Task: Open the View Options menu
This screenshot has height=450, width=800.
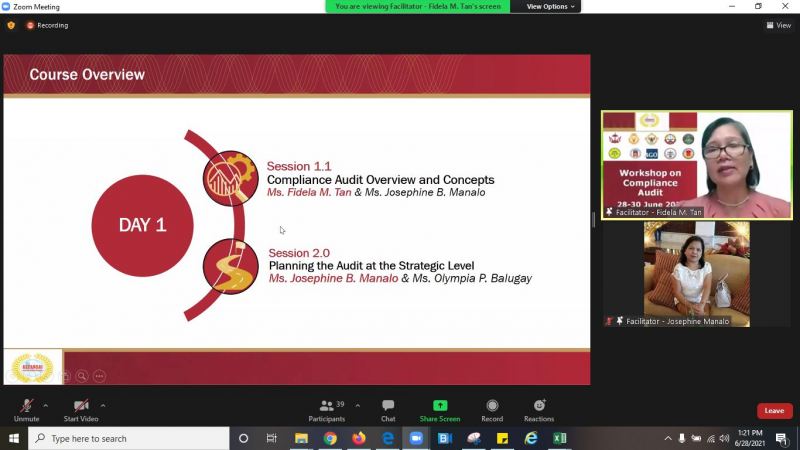Action: click(x=552, y=6)
